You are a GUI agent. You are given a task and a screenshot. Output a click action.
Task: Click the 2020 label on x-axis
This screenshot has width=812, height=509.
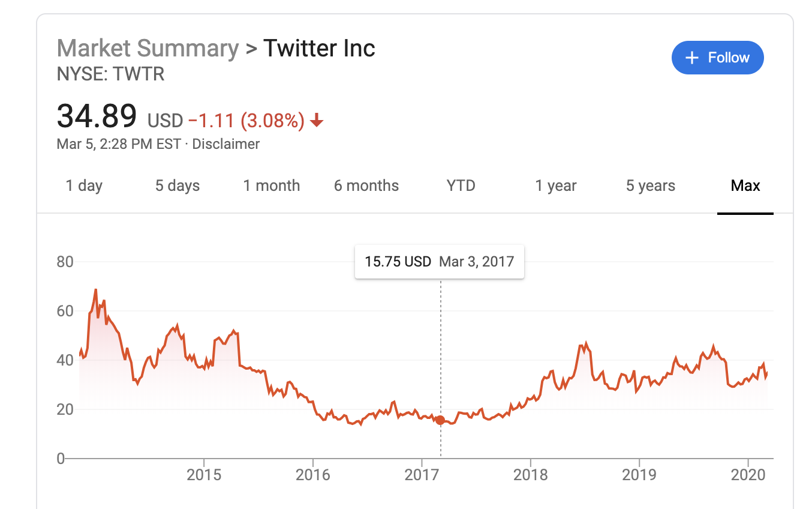pyautogui.click(x=748, y=475)
